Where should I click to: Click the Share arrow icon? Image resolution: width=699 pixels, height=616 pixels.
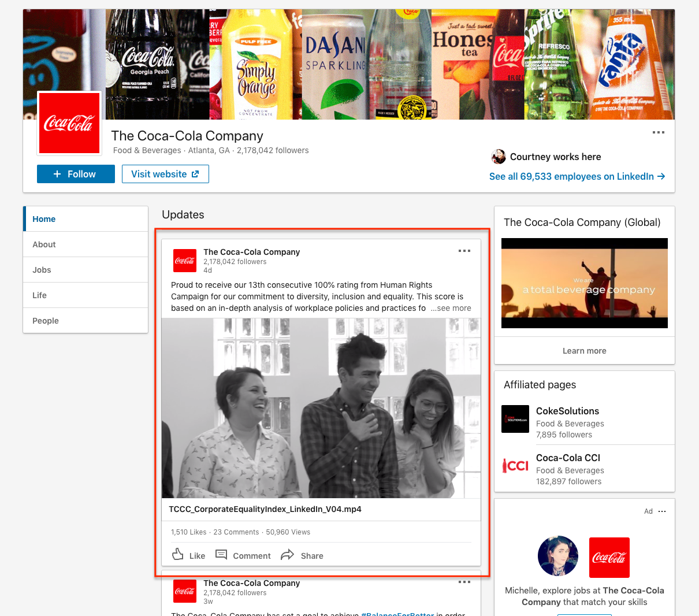pos(287,555)
